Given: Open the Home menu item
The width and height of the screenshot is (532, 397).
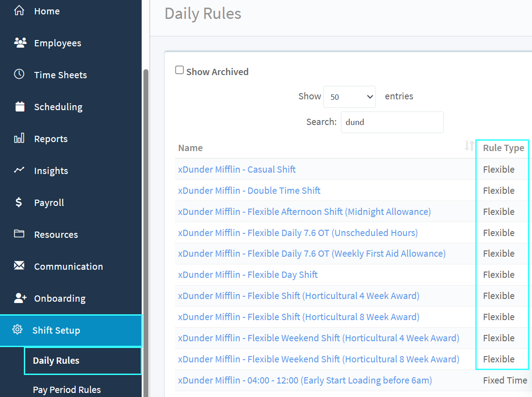Looking at the screenshot, I should [47, 11].
